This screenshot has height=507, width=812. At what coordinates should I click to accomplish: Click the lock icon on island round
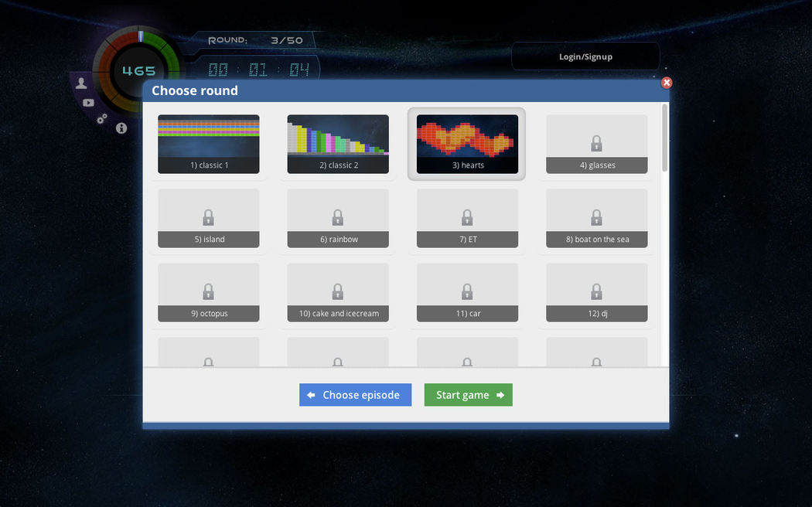point(208,217)
